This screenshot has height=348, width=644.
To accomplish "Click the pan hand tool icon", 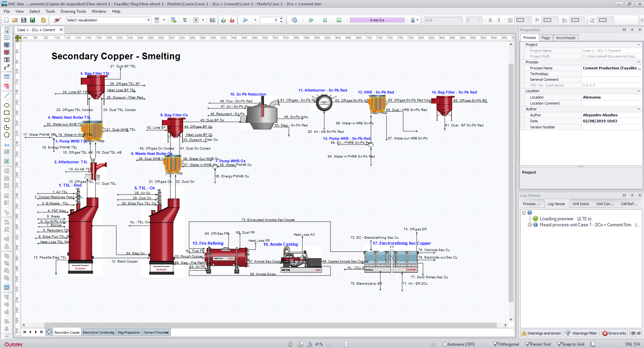I will 290,344.
